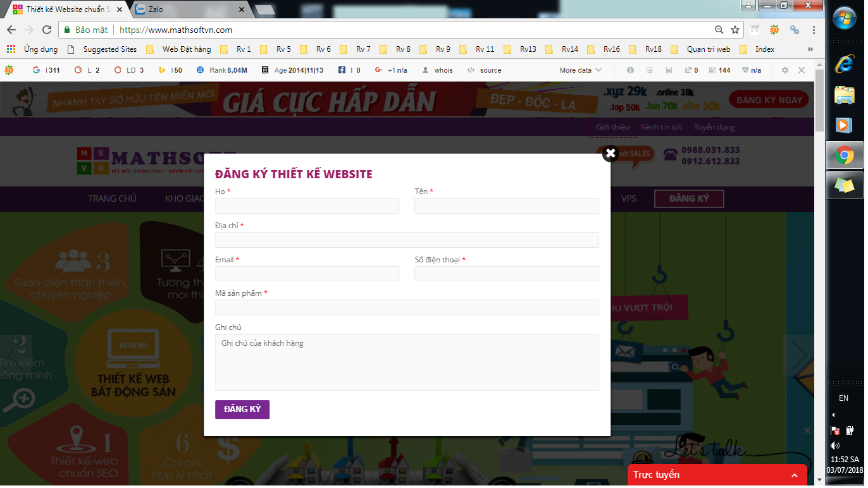The image size is (868, 488).
Task: Click the Sticky Notes taskbar icon
Action: 845,185
